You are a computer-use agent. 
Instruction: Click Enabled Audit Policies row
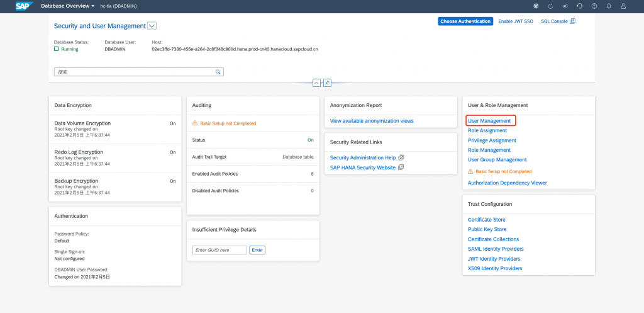pos(253,174)
